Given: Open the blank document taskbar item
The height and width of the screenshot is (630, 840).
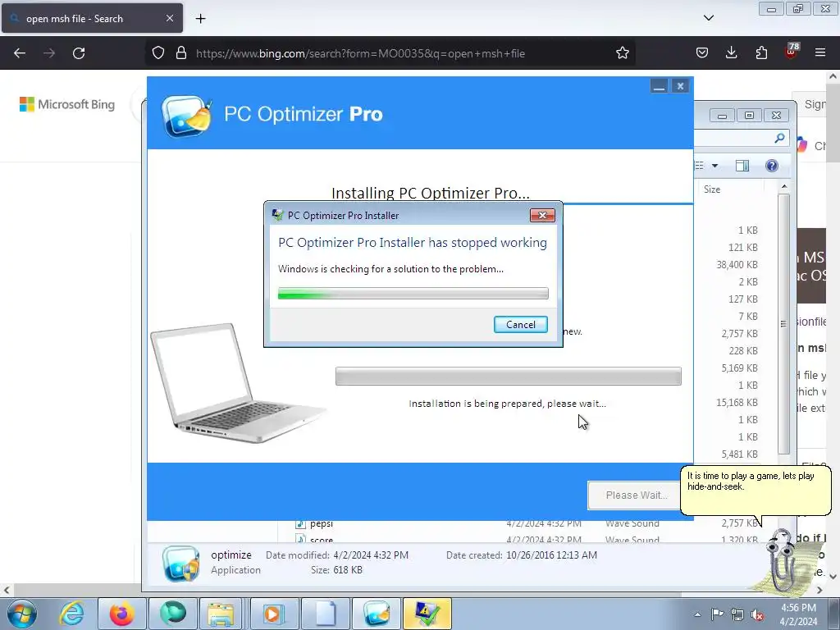Looking at the screenshot, I should point(325,614).
